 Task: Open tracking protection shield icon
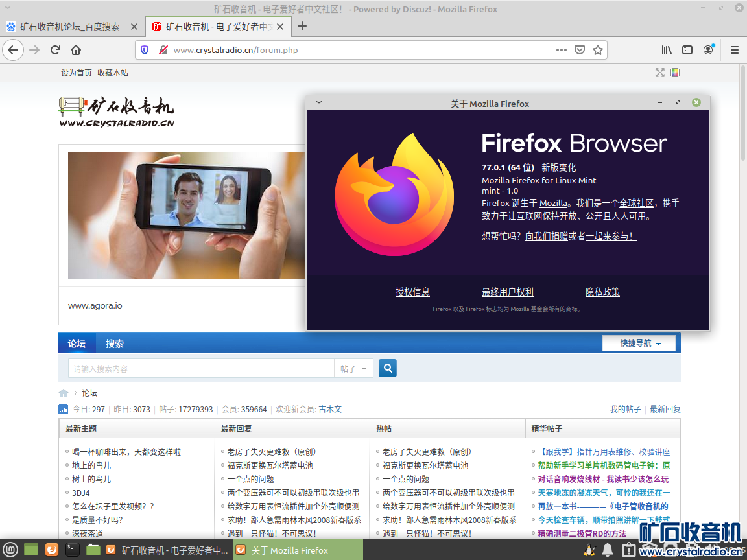click(145, 50)
